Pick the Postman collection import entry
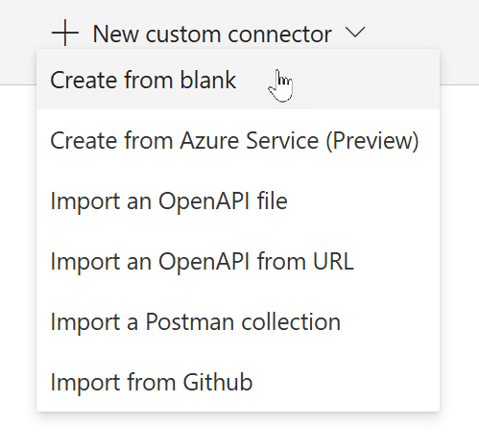The width and height of the screenshot is (479, 448). pyautogui.click(x=238, y=321)
